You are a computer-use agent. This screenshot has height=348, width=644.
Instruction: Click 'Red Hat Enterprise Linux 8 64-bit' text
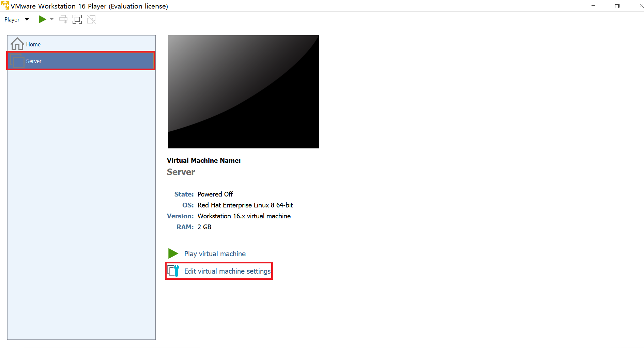point(245,205)
